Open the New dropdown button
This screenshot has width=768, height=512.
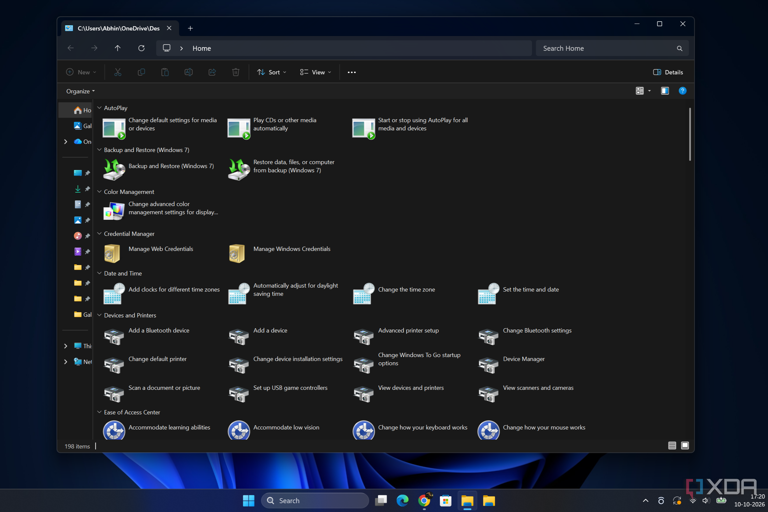(x=81, y=73)
